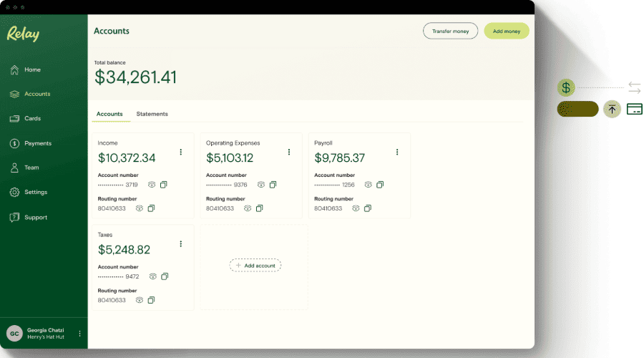Viewport: 644px width, 358px height.
Task: Open the Income account options menu
Action: coord(181,152)
